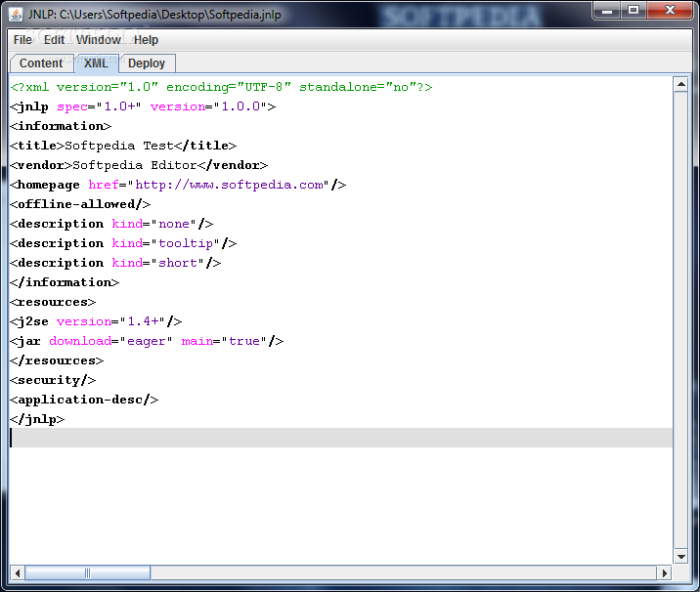700x592 pixels.
Task: Click the closing </jnlp> tag line
Action: (37, 420)
